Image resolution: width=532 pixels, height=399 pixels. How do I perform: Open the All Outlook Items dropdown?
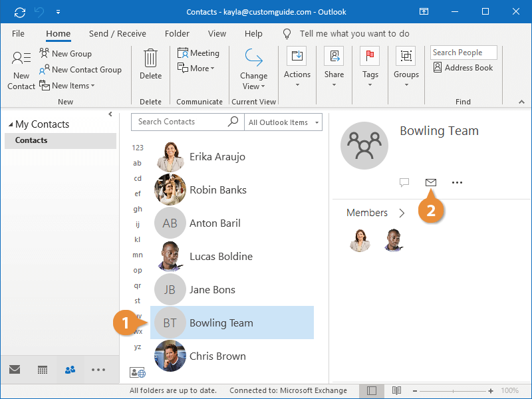(x=284, y=122)
